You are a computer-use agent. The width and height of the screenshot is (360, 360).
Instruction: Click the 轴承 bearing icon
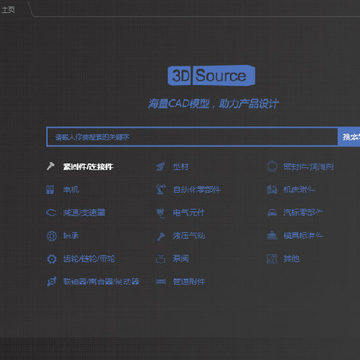click(51, 236)
